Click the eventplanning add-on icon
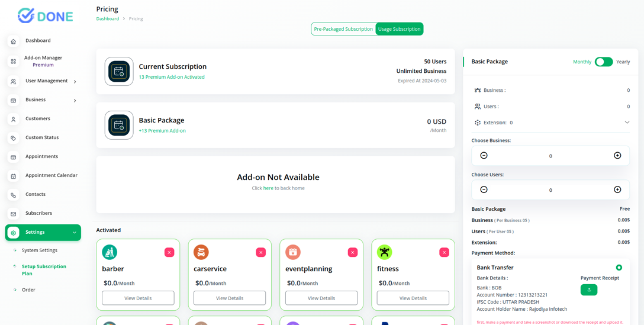Screen dimensions: 644x325 click(293, 252)
